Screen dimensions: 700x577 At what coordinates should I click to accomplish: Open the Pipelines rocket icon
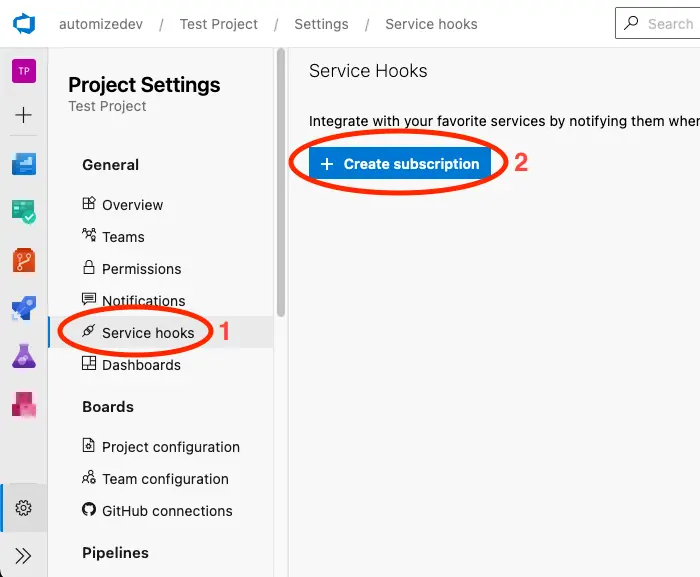pos(24,308)
